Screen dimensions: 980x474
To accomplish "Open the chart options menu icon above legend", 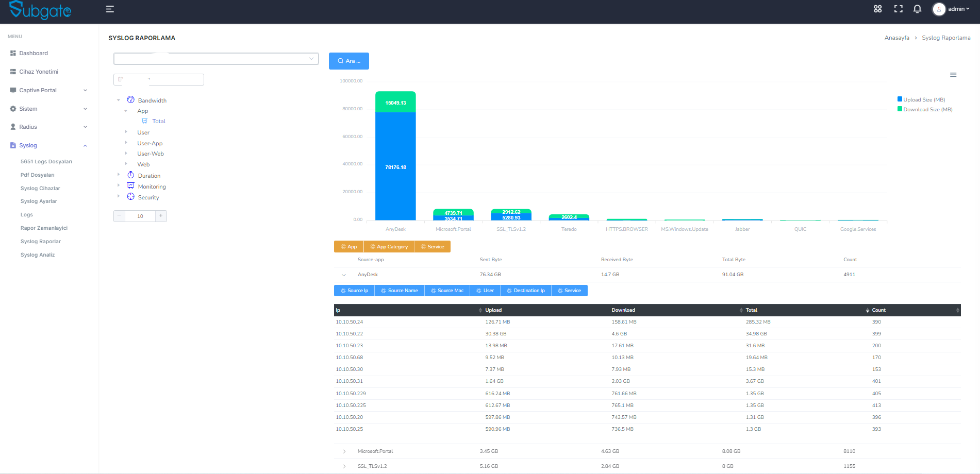I will click(953, 75).
